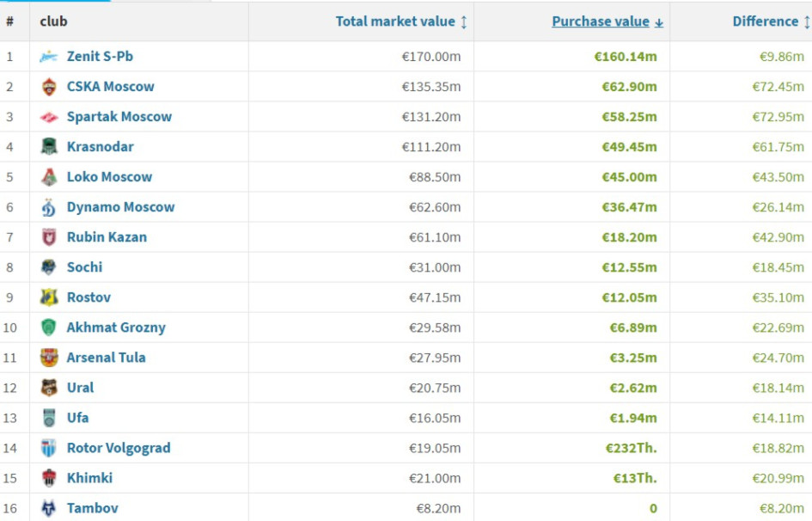Image resolution: width=812 pixels, height=521 pixels.
Task: Click the Dynamo Moscow club crest
Action: tap(49, 207)
